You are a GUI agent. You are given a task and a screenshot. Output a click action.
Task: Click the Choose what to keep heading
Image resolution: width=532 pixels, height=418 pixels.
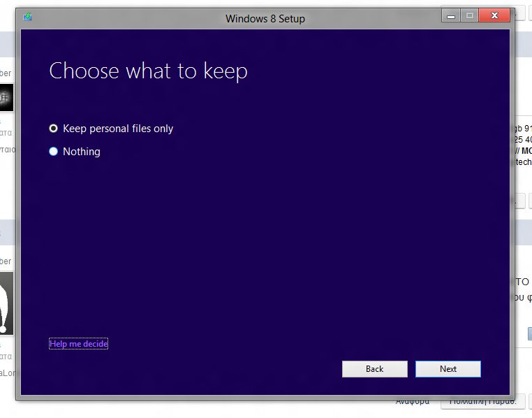148,71
